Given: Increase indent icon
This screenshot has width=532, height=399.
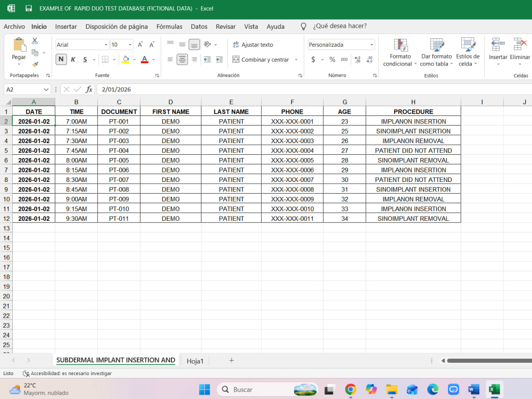Looking at the screenshot, I should coord(219,60).
